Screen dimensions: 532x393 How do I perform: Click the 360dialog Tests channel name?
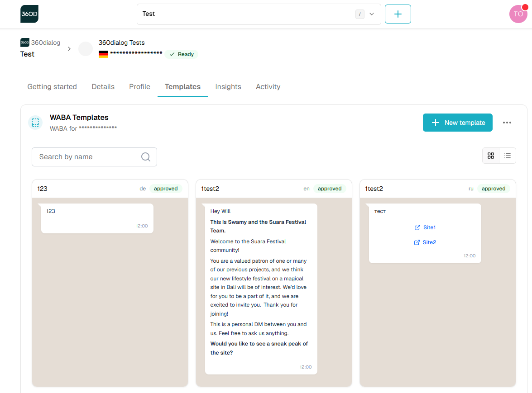(121, 43)
